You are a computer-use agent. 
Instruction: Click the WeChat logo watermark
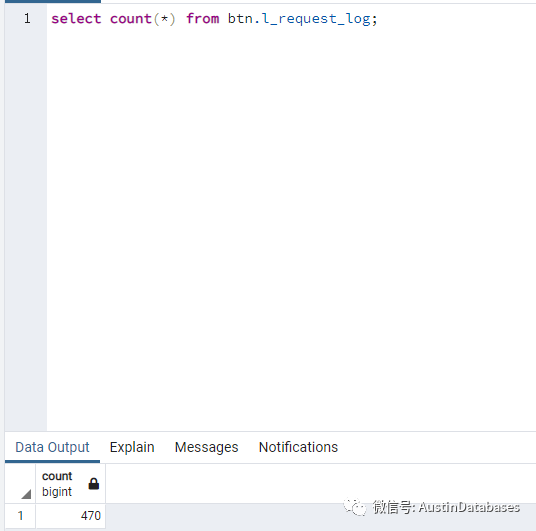point(354,506)
